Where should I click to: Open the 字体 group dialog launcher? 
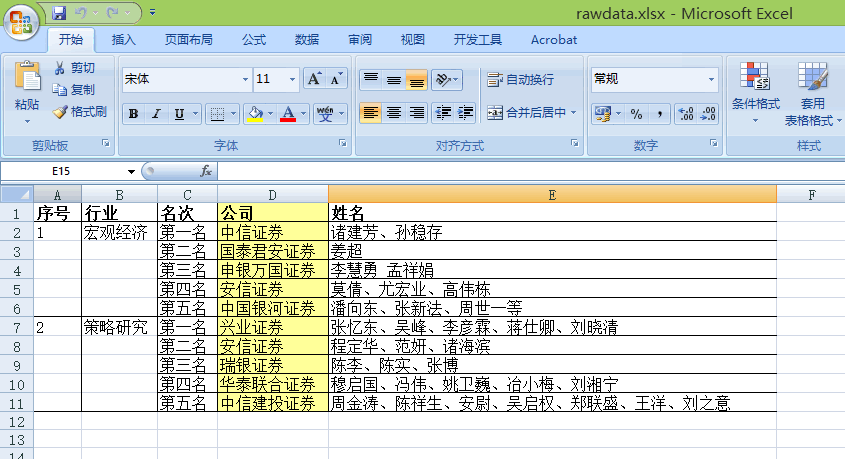coord(342,143)
